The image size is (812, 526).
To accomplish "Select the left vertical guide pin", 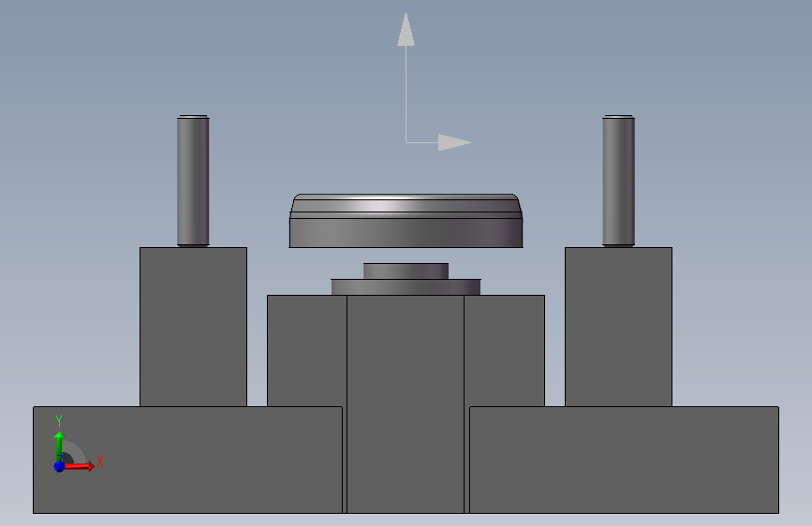I will point(193,181).
